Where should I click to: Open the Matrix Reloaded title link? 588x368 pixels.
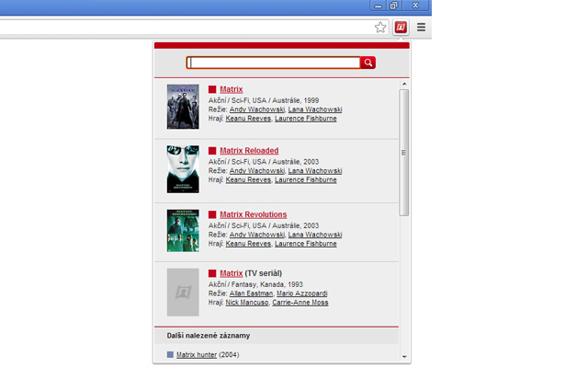(x=249, y=151)
